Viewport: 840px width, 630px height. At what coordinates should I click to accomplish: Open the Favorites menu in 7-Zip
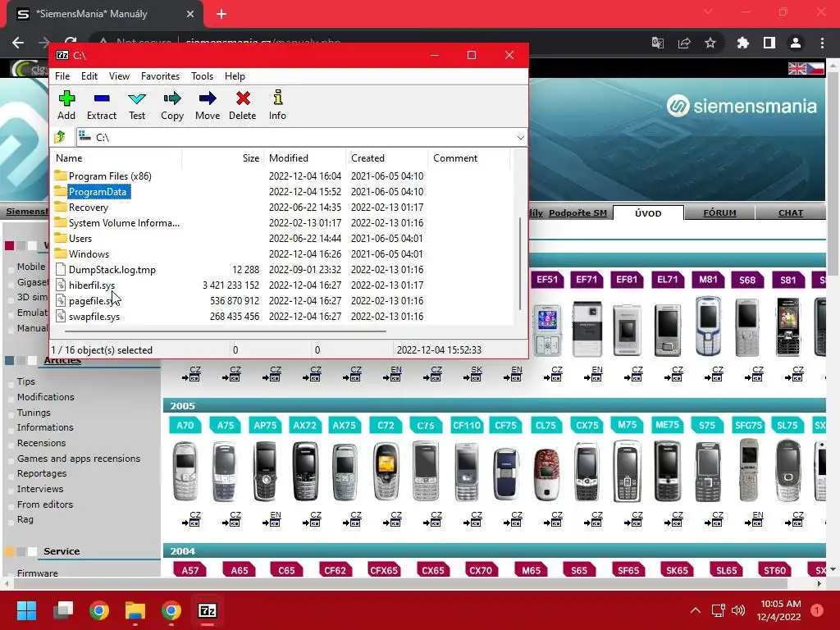[160, 76]
